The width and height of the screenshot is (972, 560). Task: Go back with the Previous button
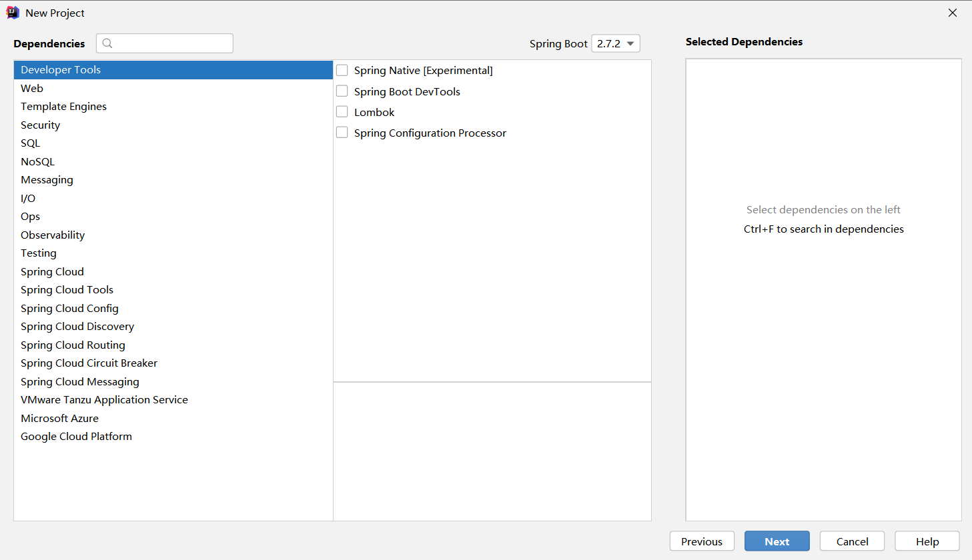(x=702, y=541)
